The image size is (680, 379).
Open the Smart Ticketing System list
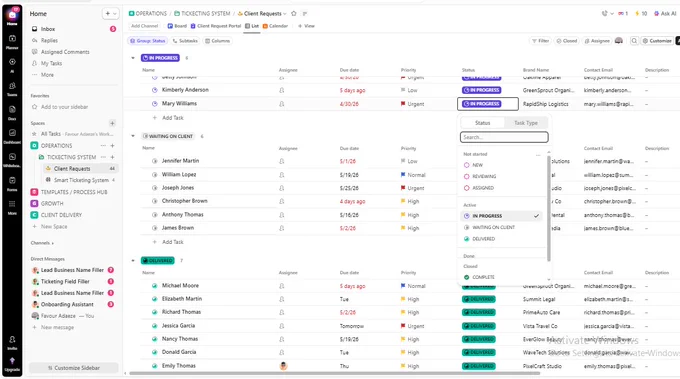81,180
